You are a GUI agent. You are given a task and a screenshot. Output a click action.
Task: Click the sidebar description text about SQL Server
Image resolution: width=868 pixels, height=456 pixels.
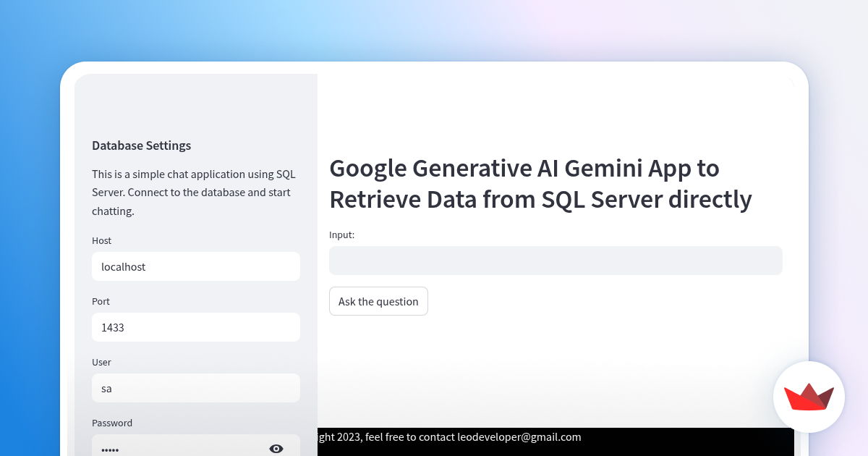pos(193,192)
